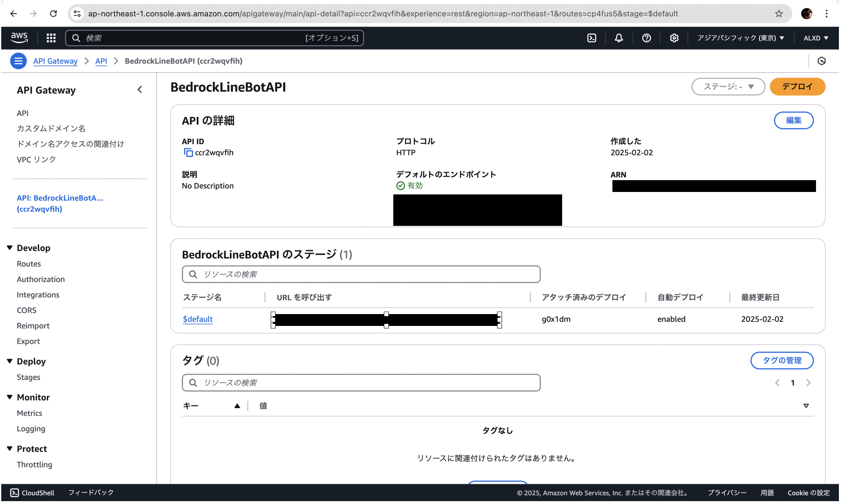This screenshot has width=843, height=504.
Task: Navigate to API Gateway via breadcrumb
Action: 55,60
